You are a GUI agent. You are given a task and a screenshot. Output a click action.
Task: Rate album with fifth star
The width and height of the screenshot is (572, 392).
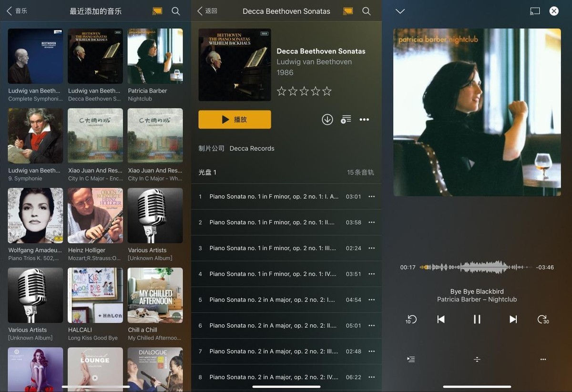pos(327,91)
